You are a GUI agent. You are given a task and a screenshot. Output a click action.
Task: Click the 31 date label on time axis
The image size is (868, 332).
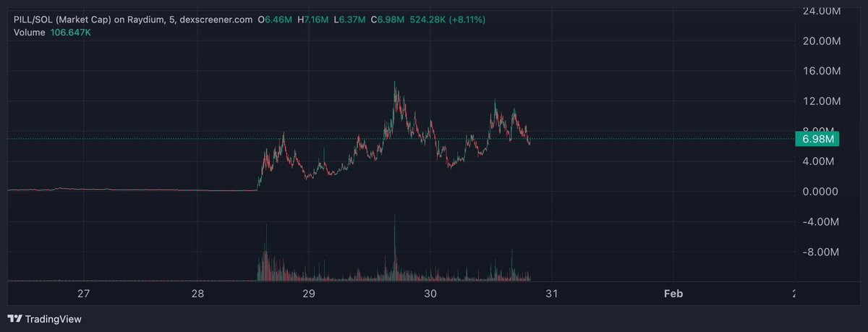click(x=550, y=294)
